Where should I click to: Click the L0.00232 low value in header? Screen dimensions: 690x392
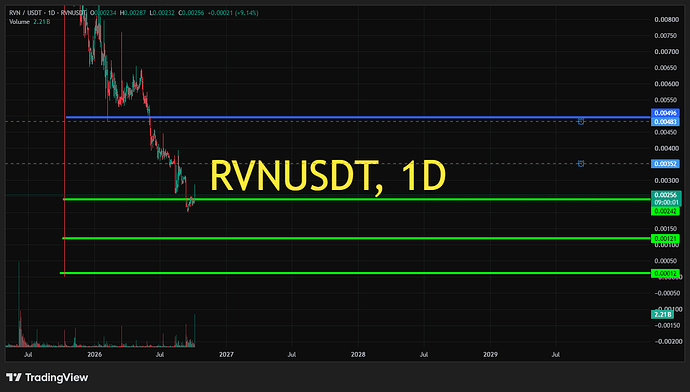[162, 13]
